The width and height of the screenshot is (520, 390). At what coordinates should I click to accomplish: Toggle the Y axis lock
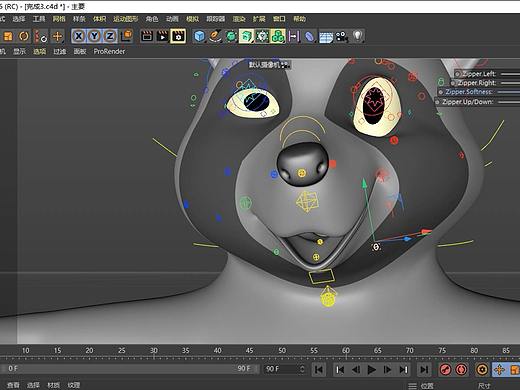tap(94, 36)
